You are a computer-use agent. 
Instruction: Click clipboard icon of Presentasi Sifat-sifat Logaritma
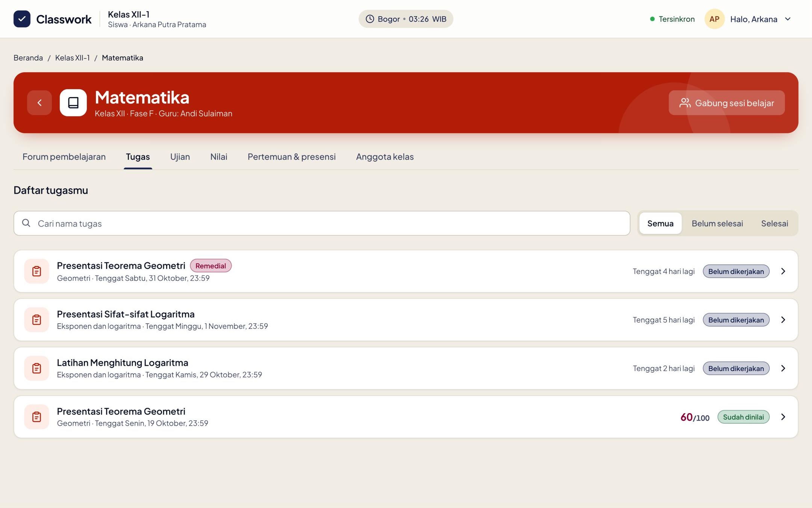[x=37, y=320]
